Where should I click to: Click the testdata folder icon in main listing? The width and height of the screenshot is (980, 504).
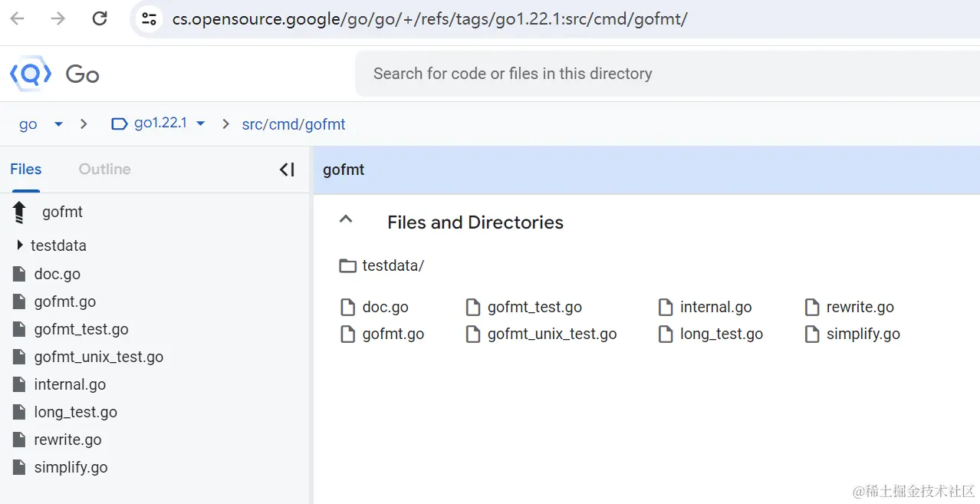pos(348,266)
